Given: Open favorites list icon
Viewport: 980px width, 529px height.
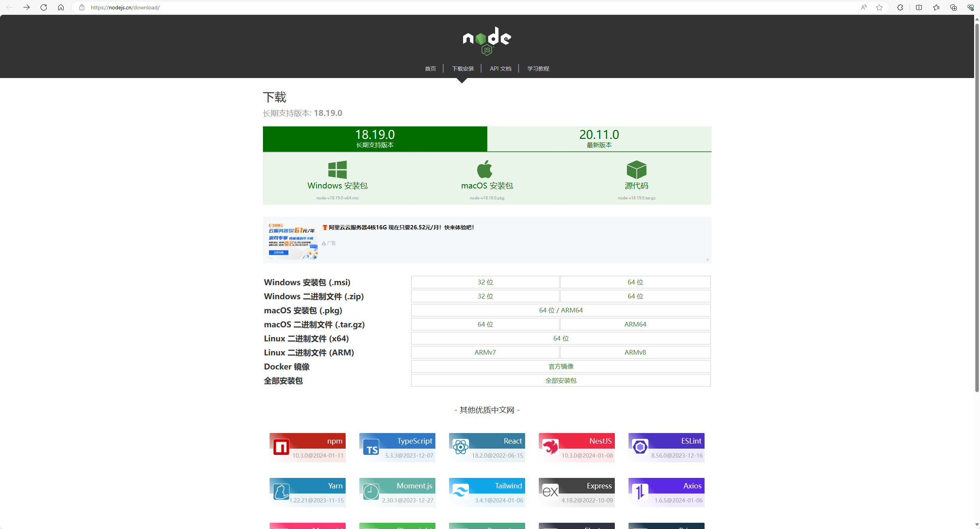Looking at the screenshot, I should (936, 7).
